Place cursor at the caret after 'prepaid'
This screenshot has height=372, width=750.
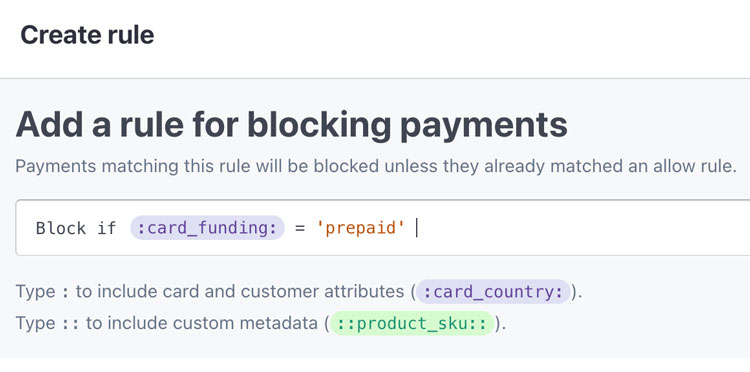(417, 228)
